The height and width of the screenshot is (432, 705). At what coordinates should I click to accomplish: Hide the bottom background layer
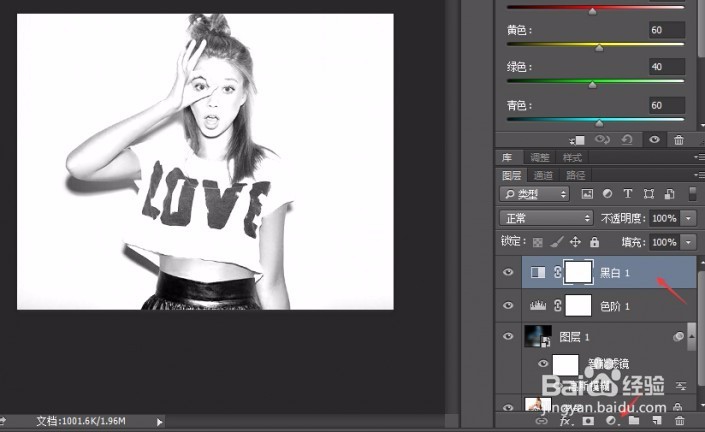[508, 407]
